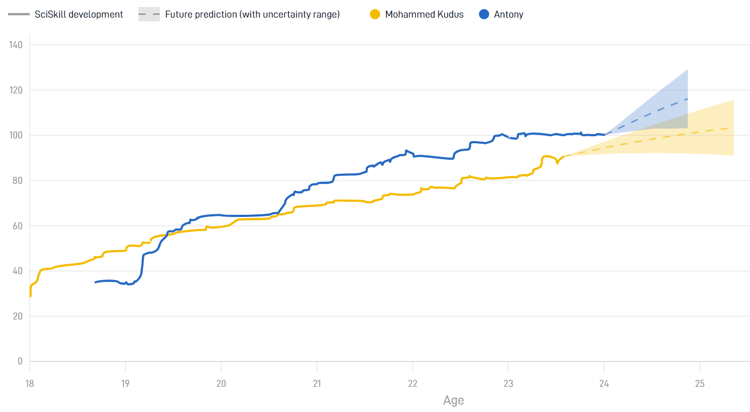The image size is (750, 412).
Task: Click the 100 label on the y-axis
Action: [x=15, y=135]
